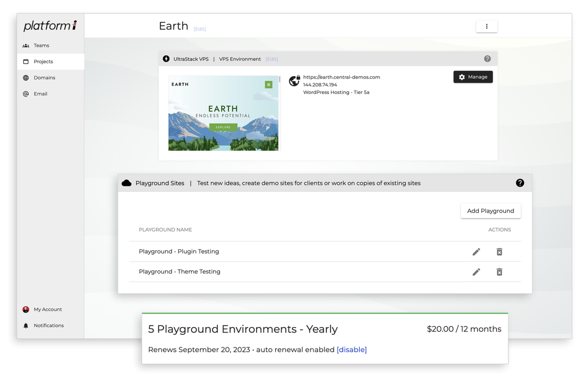
Task: Open the Teams section in the sidebar
Action: (41, 45)
